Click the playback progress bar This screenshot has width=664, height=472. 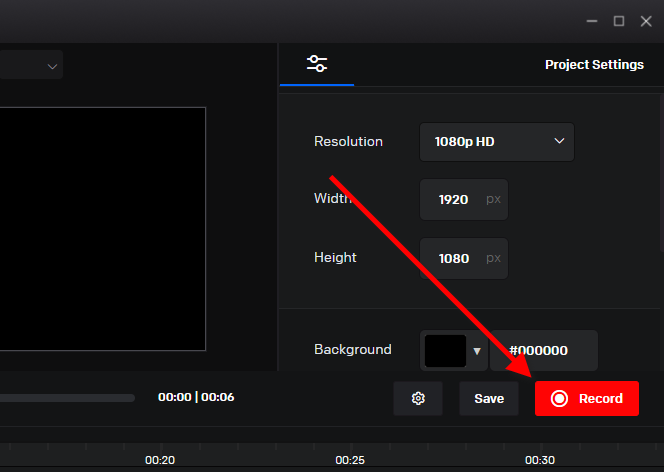coord(67,398)
